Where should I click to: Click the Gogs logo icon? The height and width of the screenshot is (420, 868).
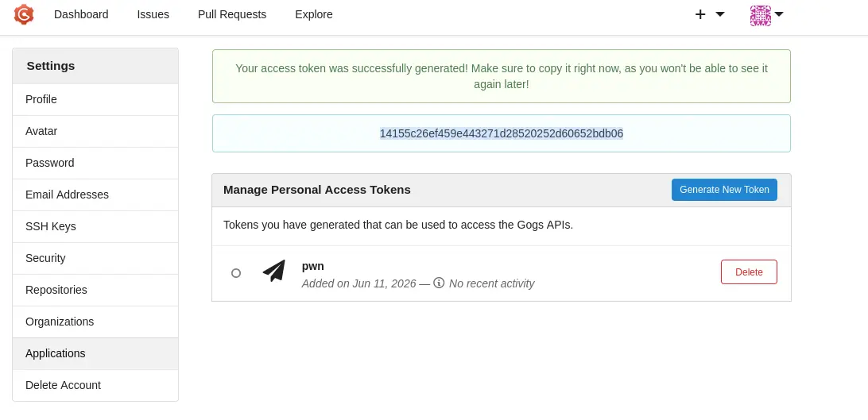(x=24, y=14)
